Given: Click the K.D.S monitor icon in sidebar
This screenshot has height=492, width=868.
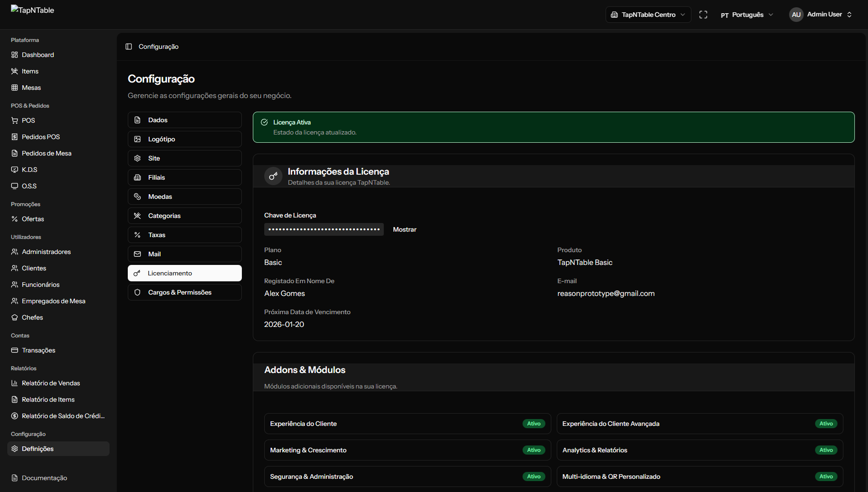Looking at the screenshot, I should 15,170.
